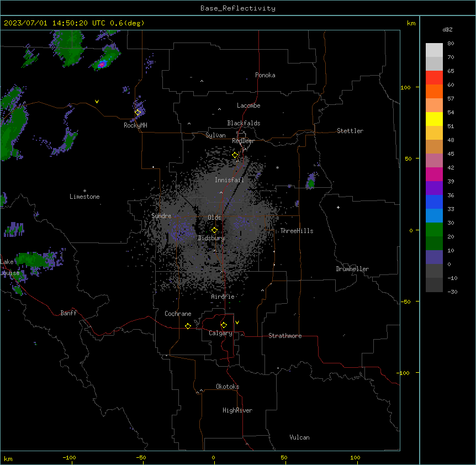476x465 pixels.
Task: Click the dBZ legend heading
Action: click(447, 30)
